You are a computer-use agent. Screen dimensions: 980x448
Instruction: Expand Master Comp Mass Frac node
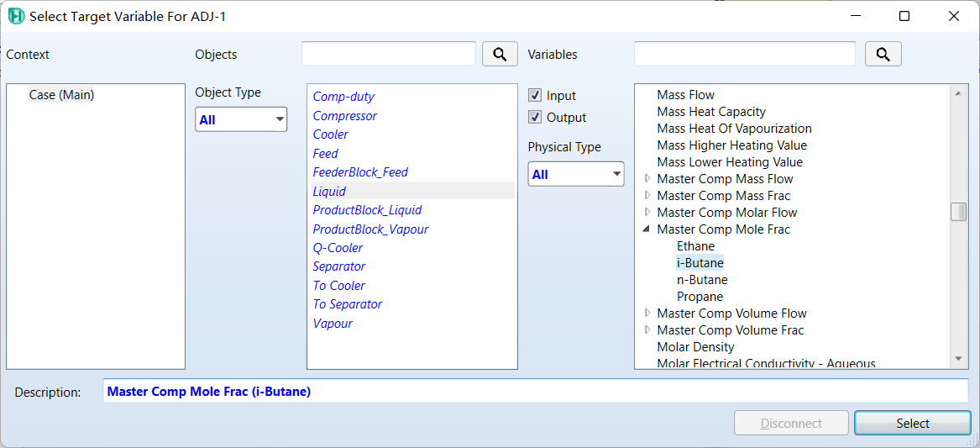point(647,195)
